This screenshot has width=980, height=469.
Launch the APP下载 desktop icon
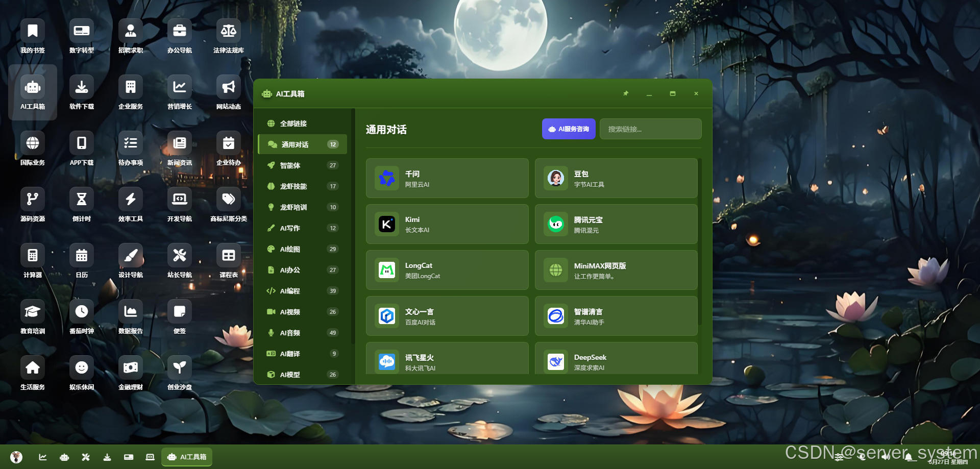pyautogui.click(x=82, y=149)
